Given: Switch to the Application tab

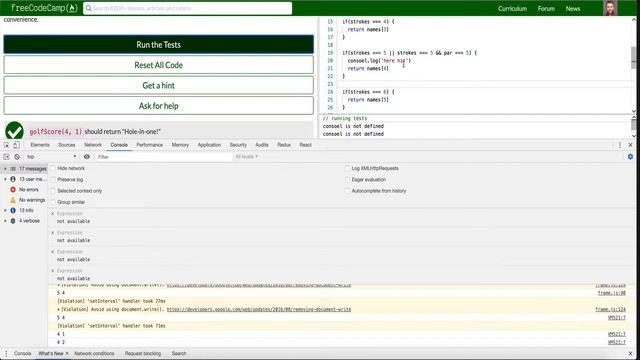Looking at the screenshot, I should pyautogui.click(x=209, y=145).
